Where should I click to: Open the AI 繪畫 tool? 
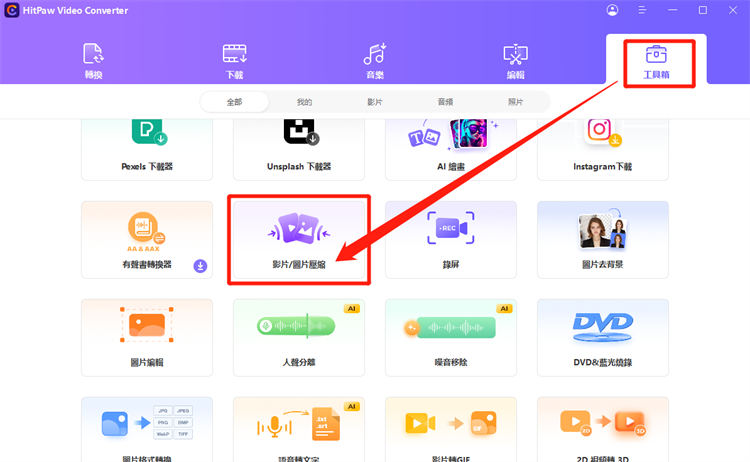click(451, 149)
